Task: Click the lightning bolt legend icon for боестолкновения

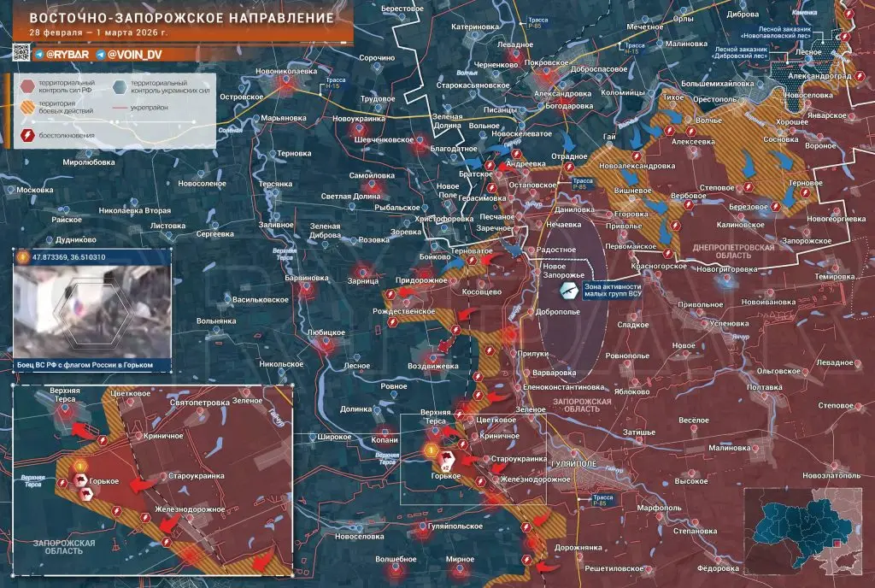Action: (x=28, y=134)
